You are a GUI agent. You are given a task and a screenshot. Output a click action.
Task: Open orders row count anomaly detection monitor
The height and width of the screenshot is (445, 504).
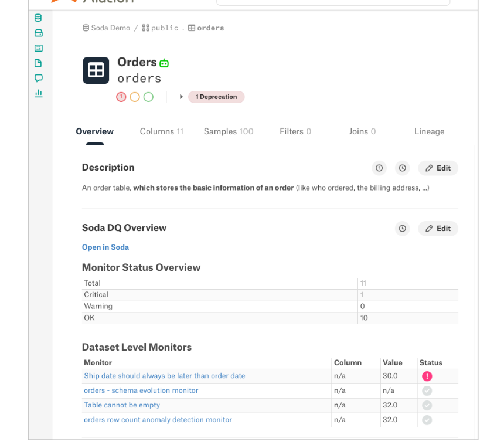[158, 420]
